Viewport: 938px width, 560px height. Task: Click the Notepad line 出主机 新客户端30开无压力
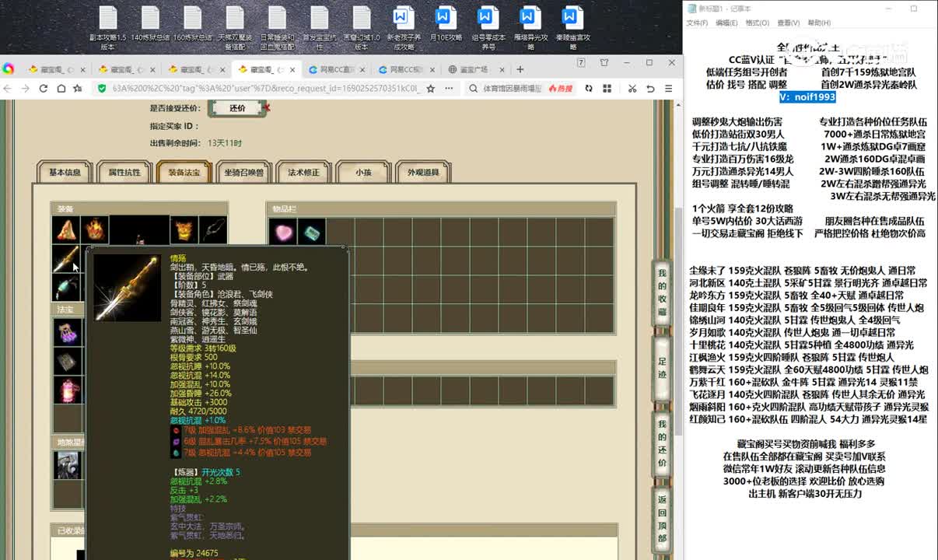click(805, 494)
